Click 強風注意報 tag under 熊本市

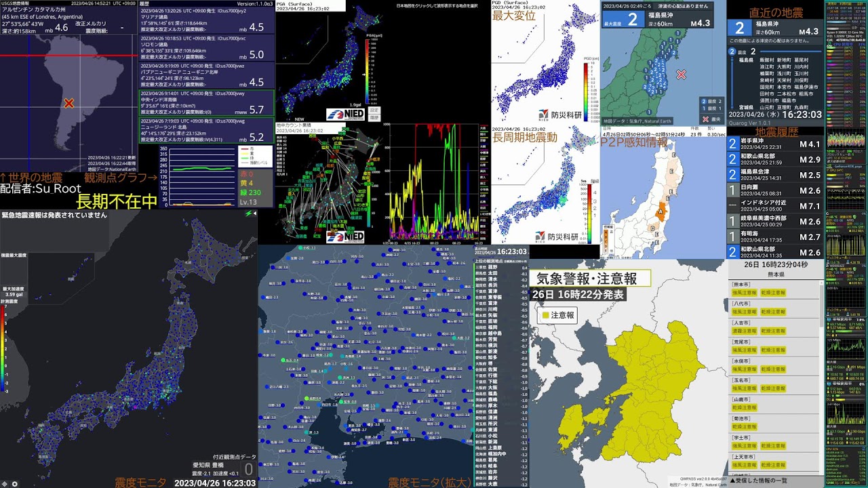point(744,293)
